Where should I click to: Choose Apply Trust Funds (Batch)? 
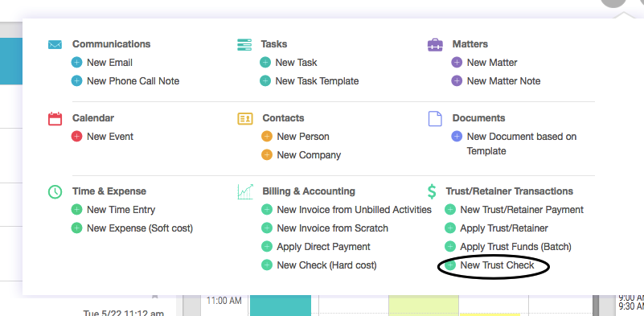coord(515,247)
